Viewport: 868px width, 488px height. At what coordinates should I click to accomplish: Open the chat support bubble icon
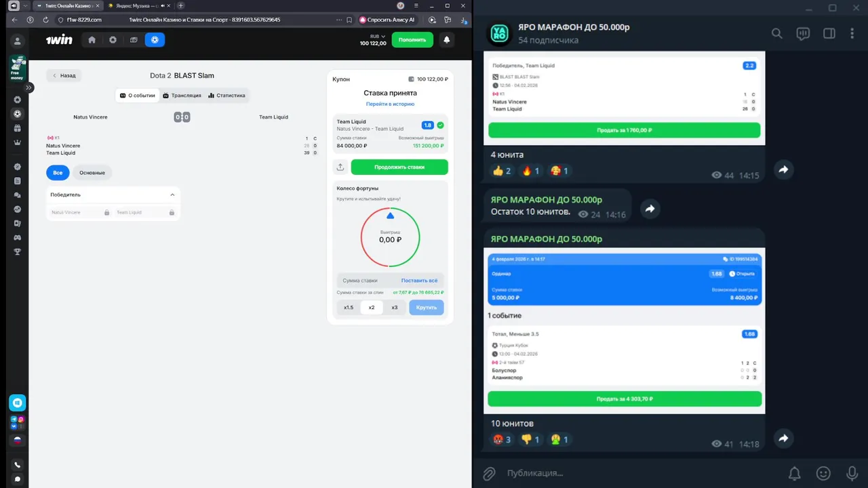click(18, 479)
